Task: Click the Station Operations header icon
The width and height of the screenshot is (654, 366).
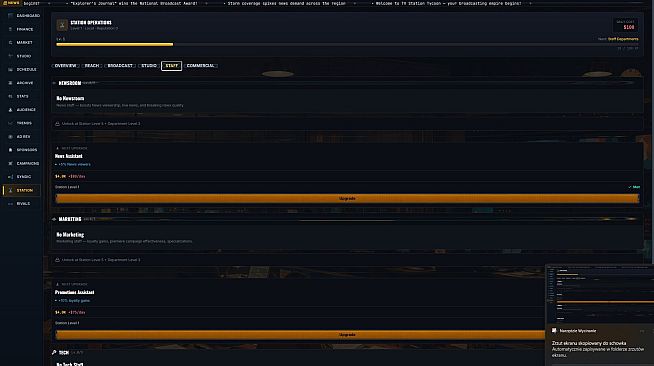Action: (x=62, y=25)
